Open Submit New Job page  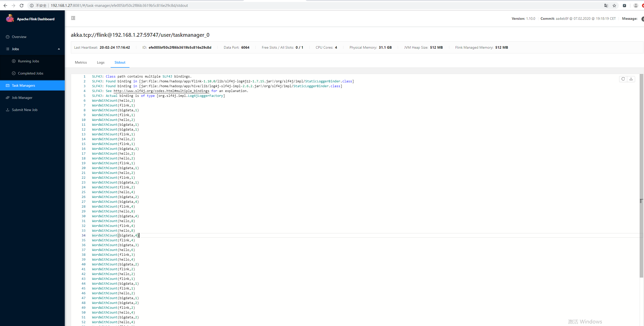[x=25, y=110]
